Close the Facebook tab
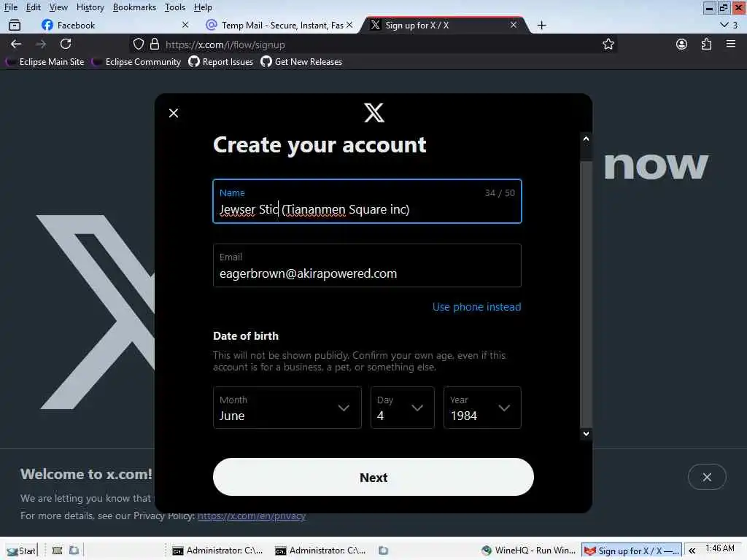The height and width of the screenshot is (560, 747). 185,25
